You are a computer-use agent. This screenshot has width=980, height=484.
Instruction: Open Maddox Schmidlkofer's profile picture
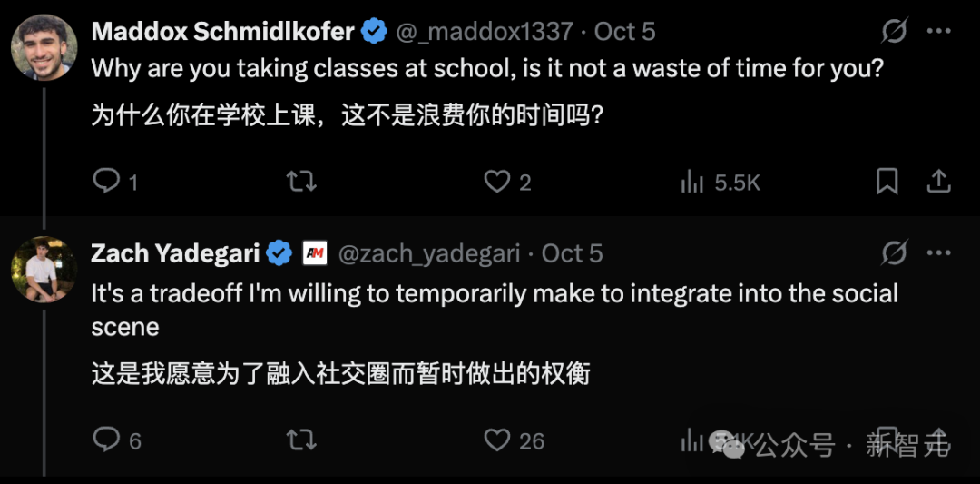pyautogui.click(x=44, y=47)
